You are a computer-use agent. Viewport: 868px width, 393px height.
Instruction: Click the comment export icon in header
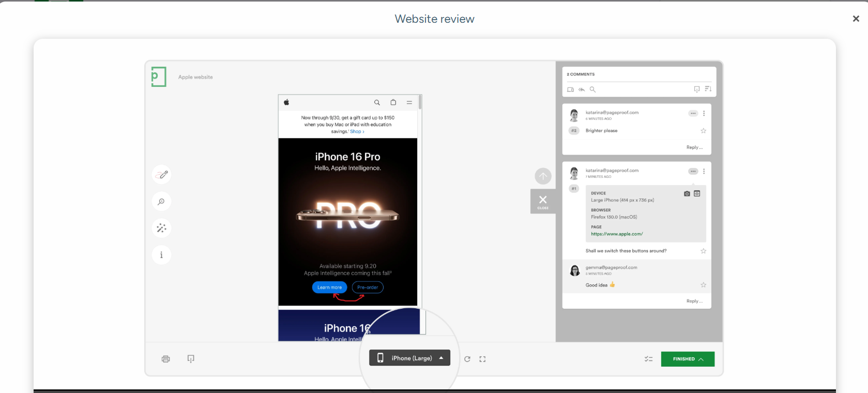coord(697,89)
